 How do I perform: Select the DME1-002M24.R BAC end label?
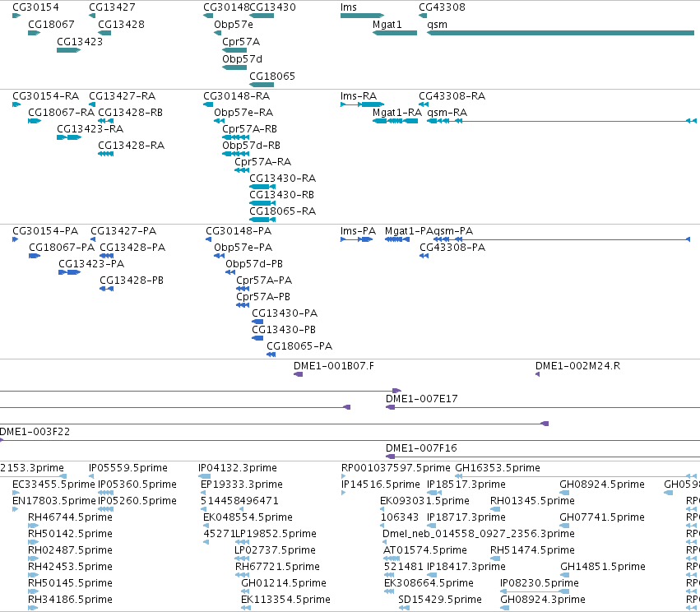pos(577,366)
